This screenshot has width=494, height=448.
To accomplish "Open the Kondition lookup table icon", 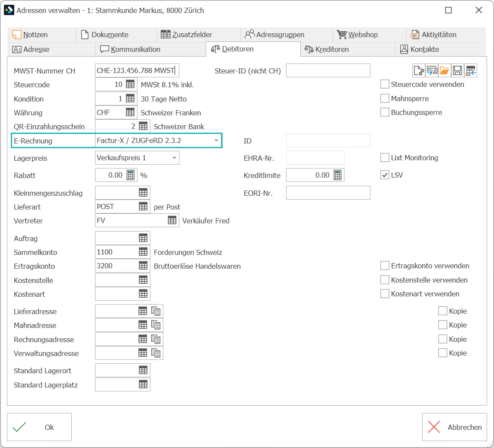I will (x=130, y=98).
